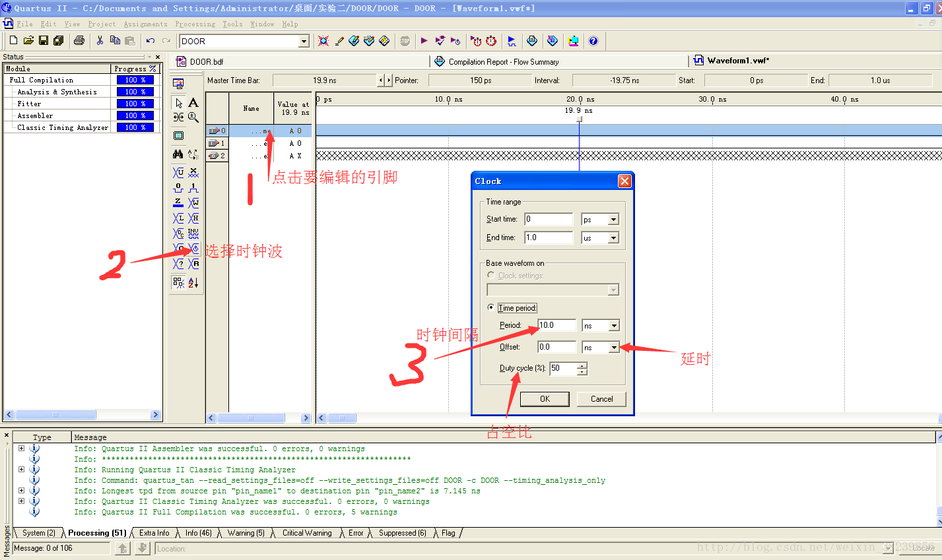942x560 pixels.
Task: Open the Start time unit dropdown
Action: click(614, 220)
